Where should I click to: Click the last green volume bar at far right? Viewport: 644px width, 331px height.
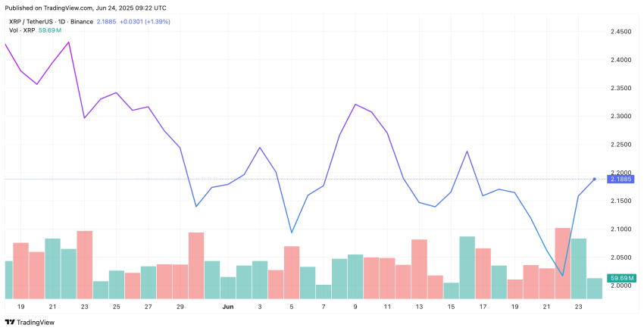594,289
